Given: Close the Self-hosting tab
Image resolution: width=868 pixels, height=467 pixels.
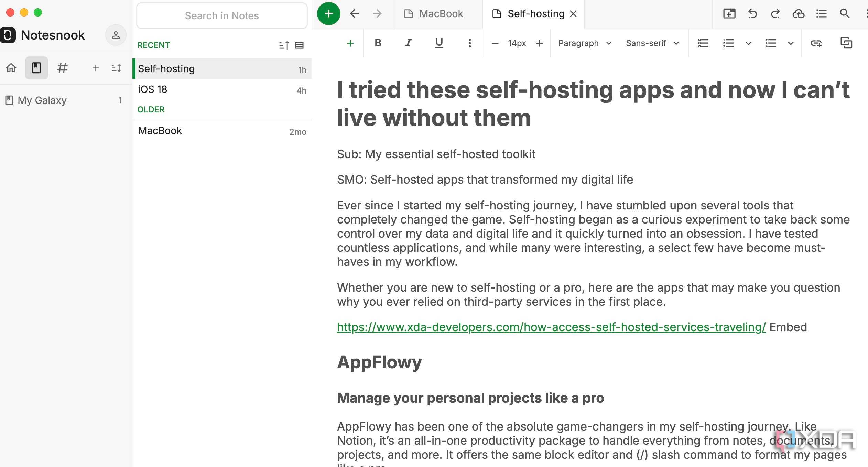Looking at the screenshot, I should coord(573,14).
